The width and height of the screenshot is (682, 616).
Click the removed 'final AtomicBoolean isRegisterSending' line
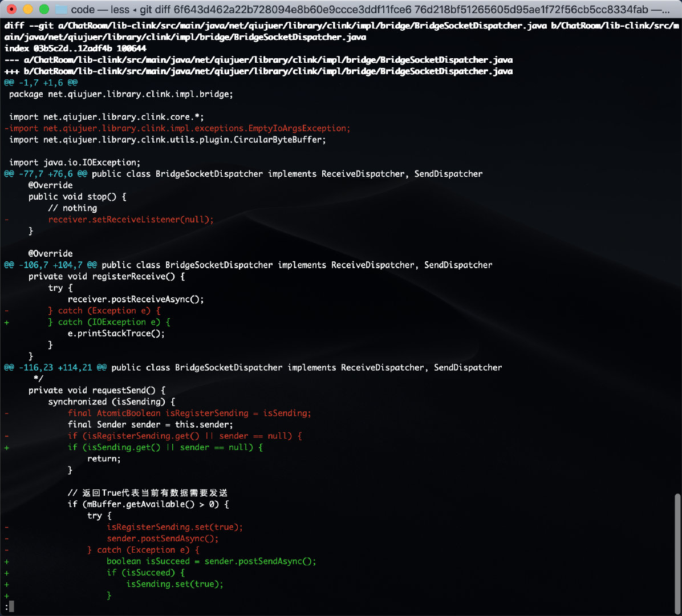tap(190, 414)
